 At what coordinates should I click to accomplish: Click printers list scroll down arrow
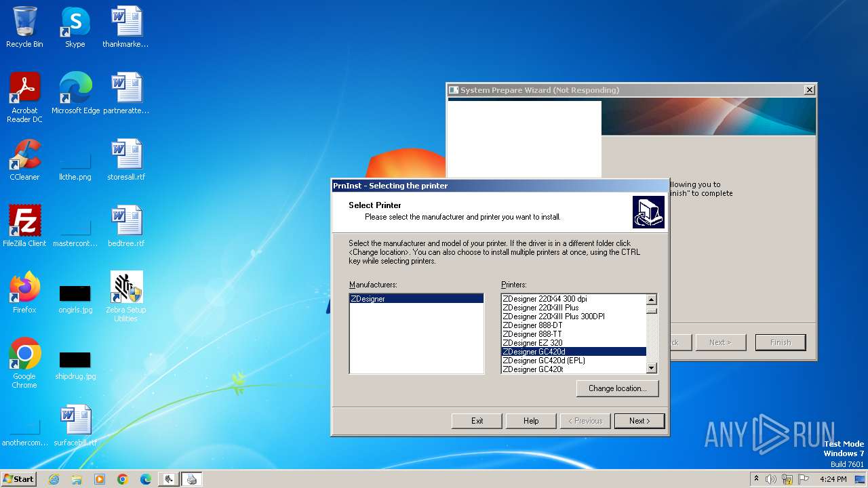652,368
